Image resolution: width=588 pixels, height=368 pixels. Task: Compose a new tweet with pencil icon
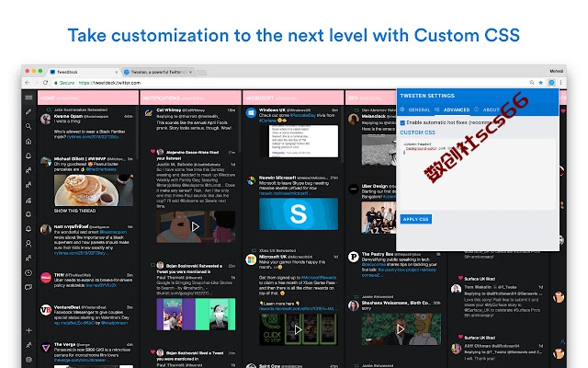tap(28, 112)
